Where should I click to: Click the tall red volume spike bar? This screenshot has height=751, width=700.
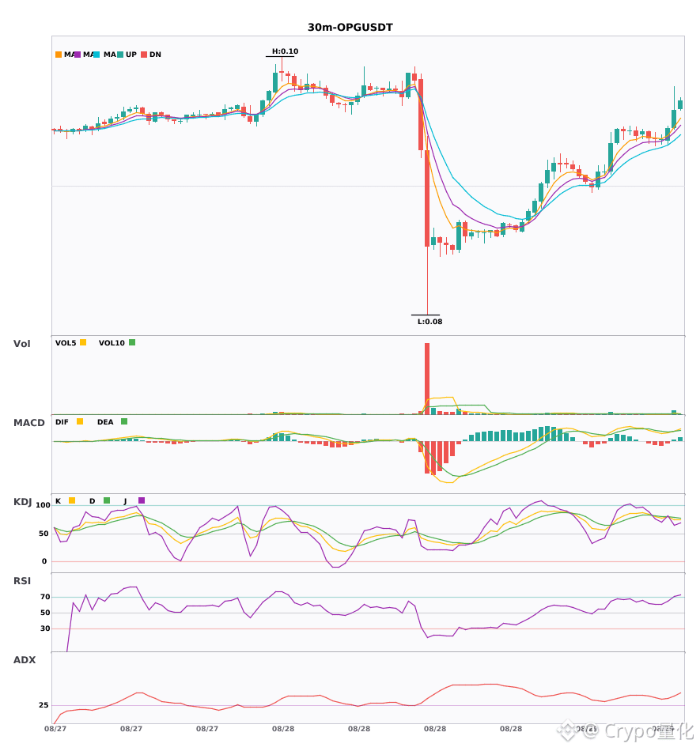click(x=427, y=379)
